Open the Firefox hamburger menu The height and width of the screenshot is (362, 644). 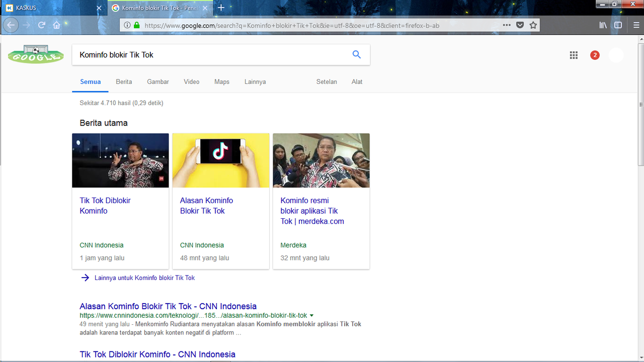click(636, 25)
